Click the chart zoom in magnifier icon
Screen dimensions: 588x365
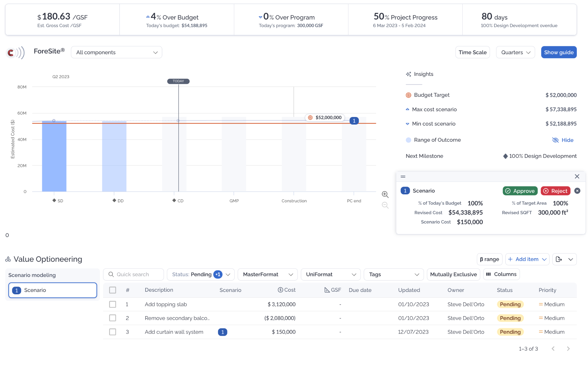tap(385, 195)
